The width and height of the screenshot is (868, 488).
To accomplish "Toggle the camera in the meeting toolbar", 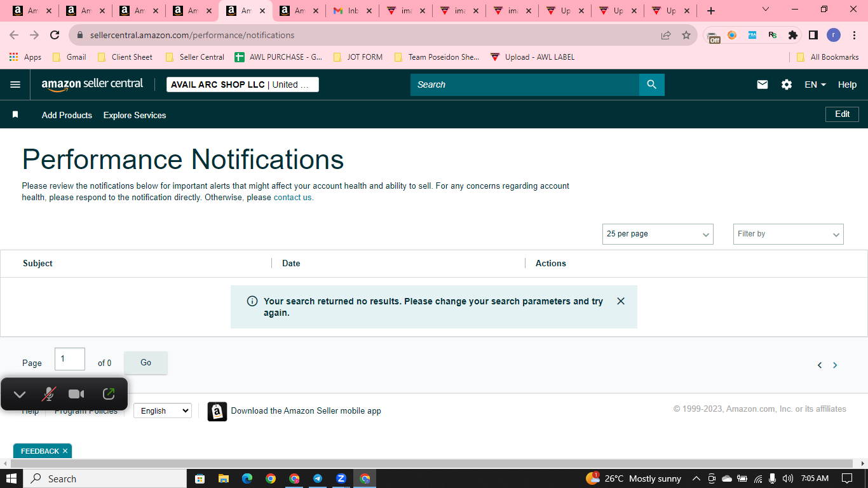I will point(76,394).
